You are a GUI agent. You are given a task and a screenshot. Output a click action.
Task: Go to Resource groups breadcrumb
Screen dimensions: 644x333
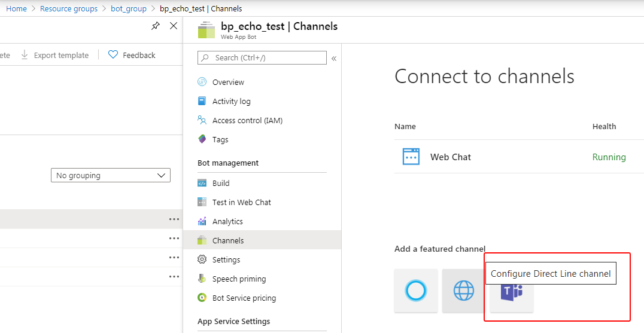click(x=69, y=8)
